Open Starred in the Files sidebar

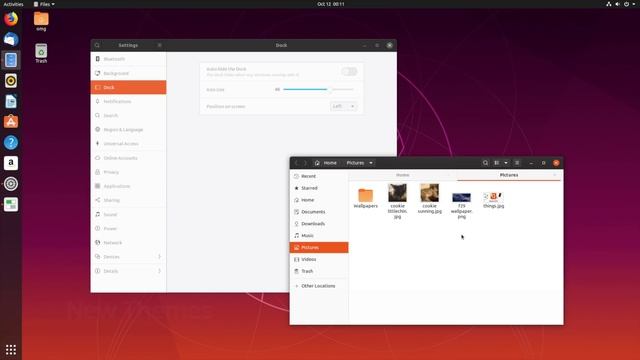coord(319,188)
